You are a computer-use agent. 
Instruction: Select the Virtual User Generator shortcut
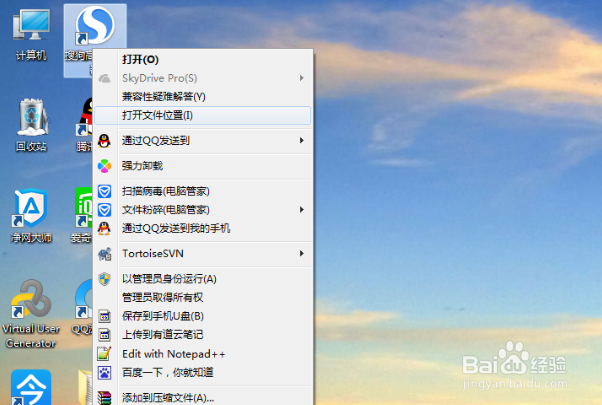pyautogui.click(x=31, y=314)
